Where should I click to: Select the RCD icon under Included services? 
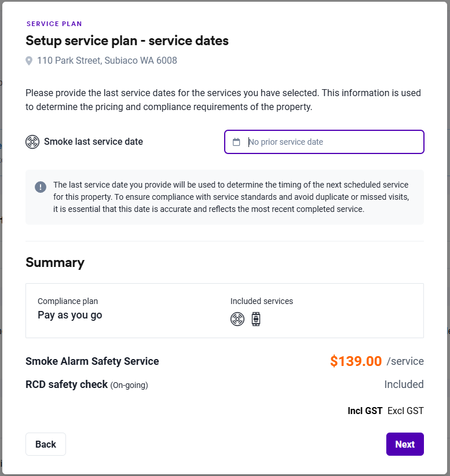point(256,319)
